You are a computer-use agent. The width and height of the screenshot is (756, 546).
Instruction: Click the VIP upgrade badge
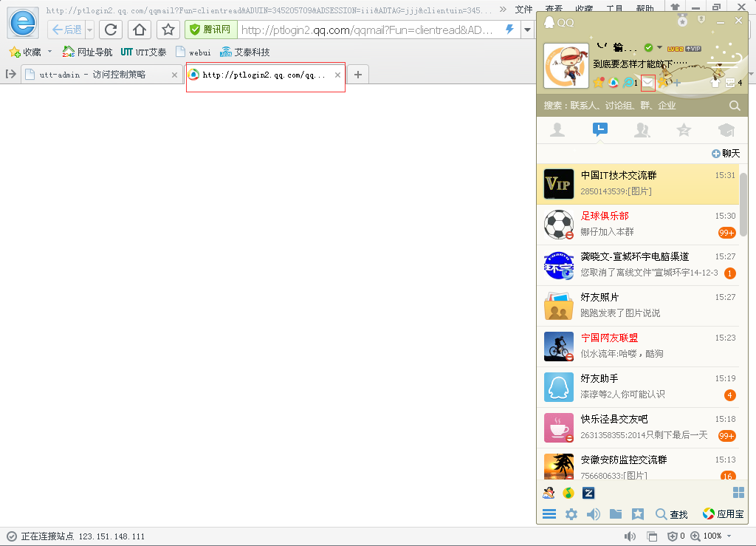click(x=693, y=49)
